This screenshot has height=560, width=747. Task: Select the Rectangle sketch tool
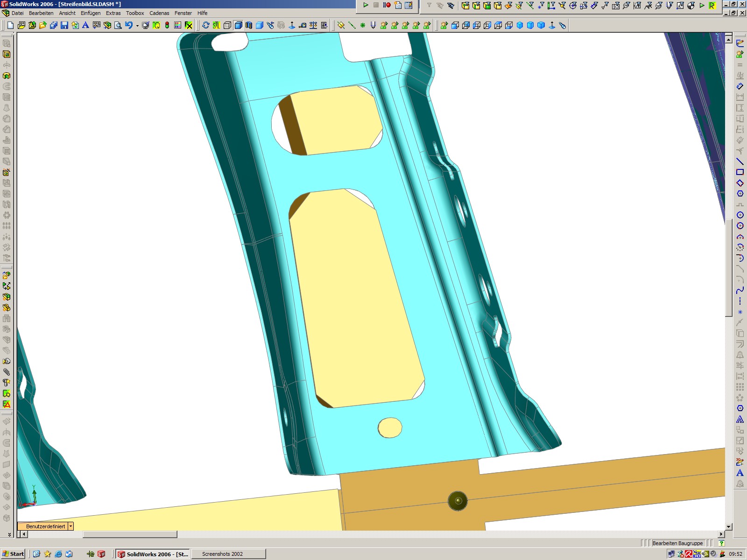[740, 172]
